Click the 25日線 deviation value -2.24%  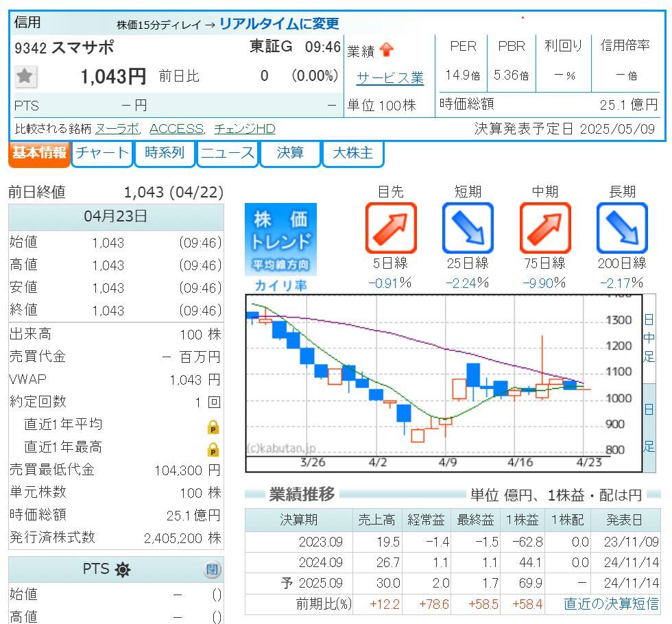tap(467, 283)
